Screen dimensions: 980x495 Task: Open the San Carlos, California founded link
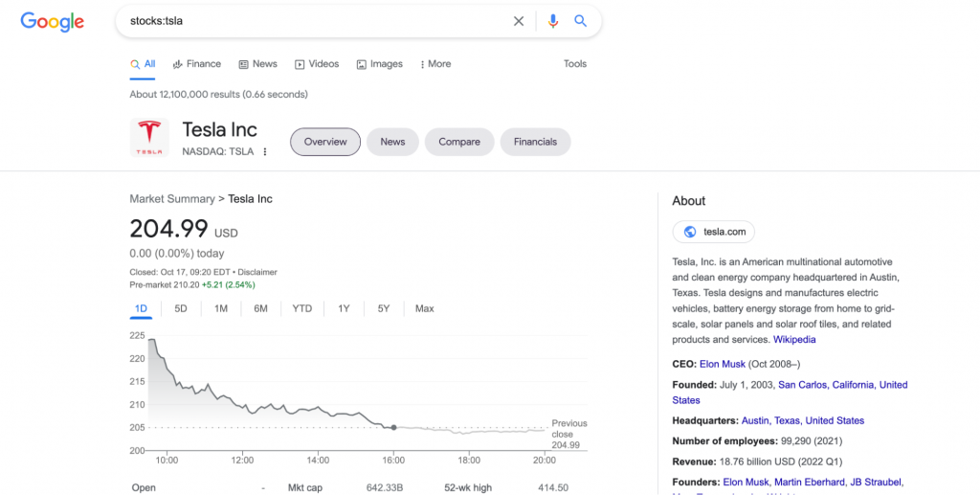pyautogui.click(x=790, y=393)
